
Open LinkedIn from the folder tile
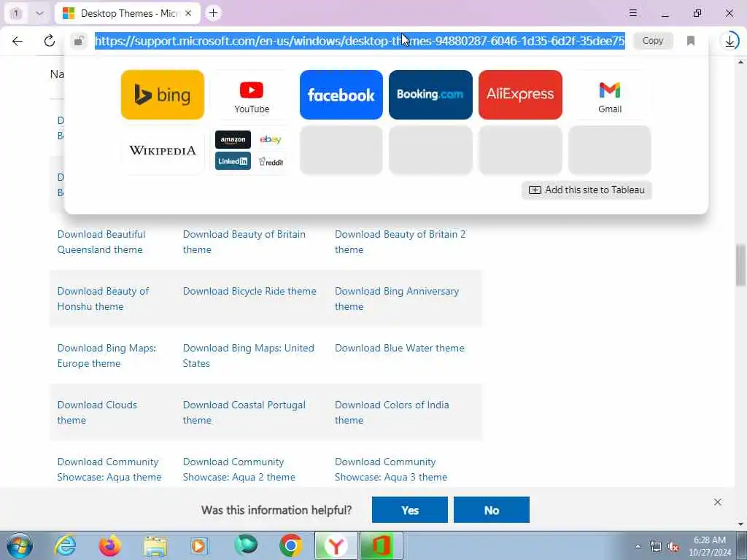233,161
